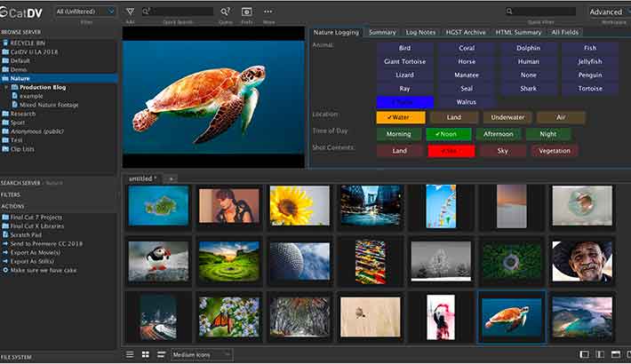Enable the Dolphin animal tag
Screen dimensions: 631x364
[527, 48]
